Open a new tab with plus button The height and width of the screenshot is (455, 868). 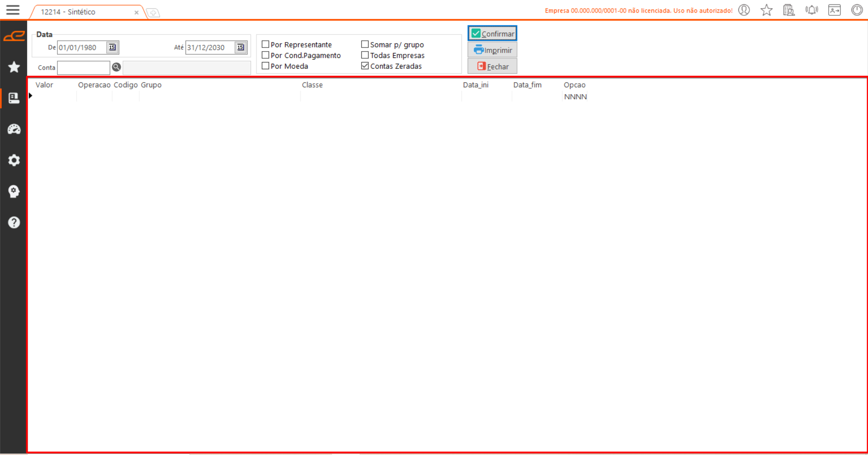(153, 13)
